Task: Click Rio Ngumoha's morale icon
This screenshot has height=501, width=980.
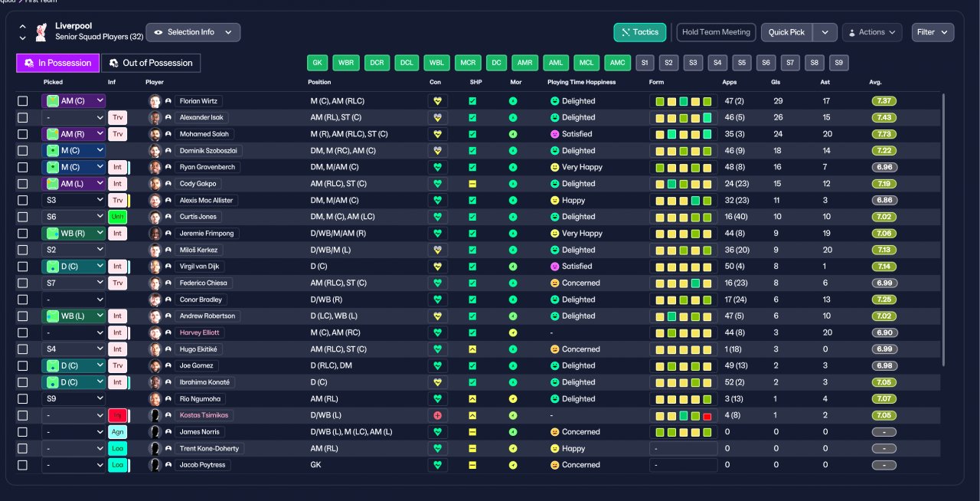Action: 513,399
